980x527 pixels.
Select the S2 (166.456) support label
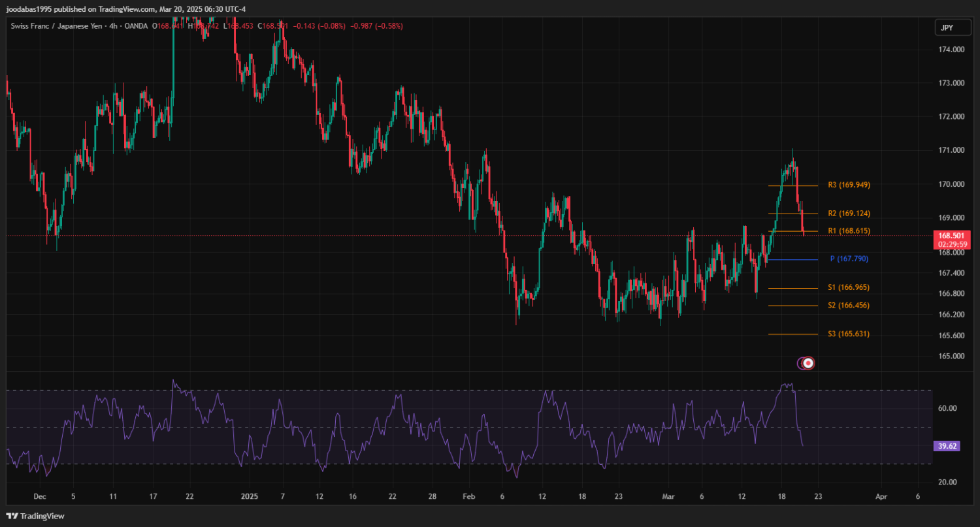(849, 305)
